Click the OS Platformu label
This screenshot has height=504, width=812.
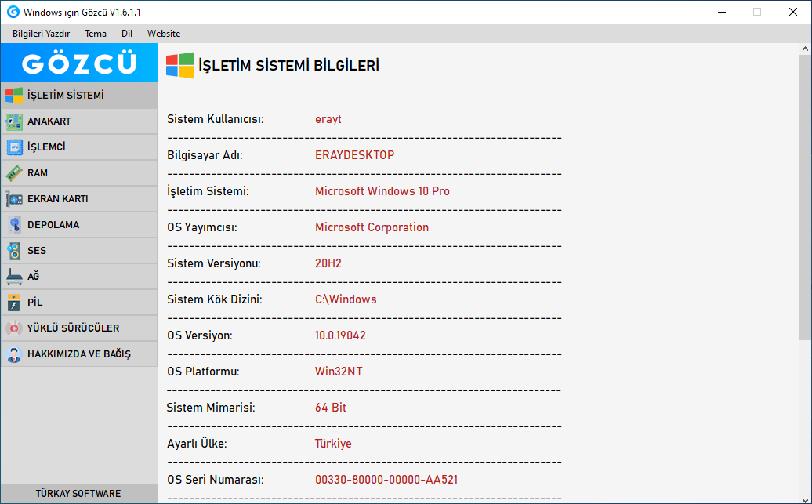click(203, 372)
